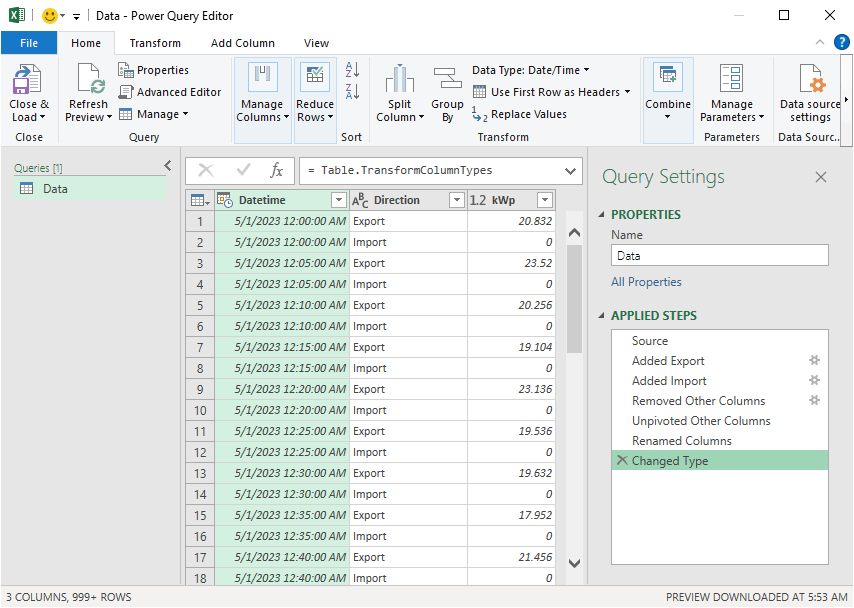Close the Query Settings pane
The width and height of the screenshot is (854, 608).
[x=821, y=177]
